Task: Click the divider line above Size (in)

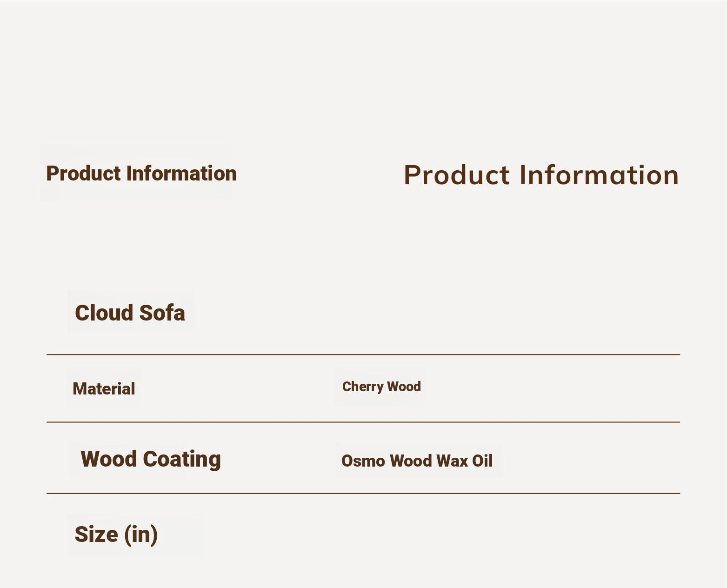Action: click(x=363, y=493)
